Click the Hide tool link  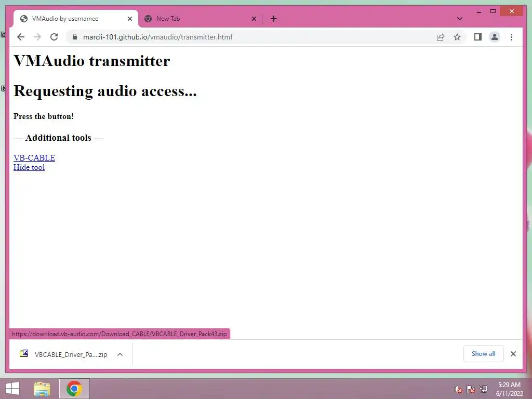coord(29,167)
